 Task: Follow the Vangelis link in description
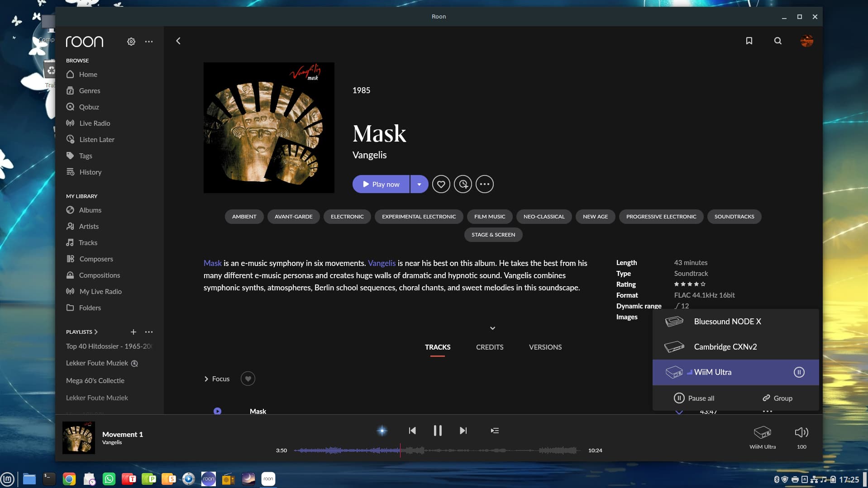tap(382, 263)
